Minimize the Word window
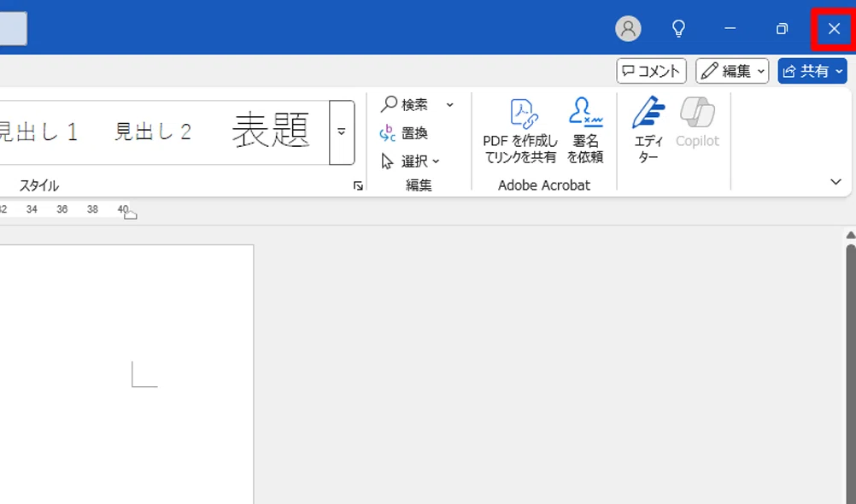856x504 pixels. point(730,28)
